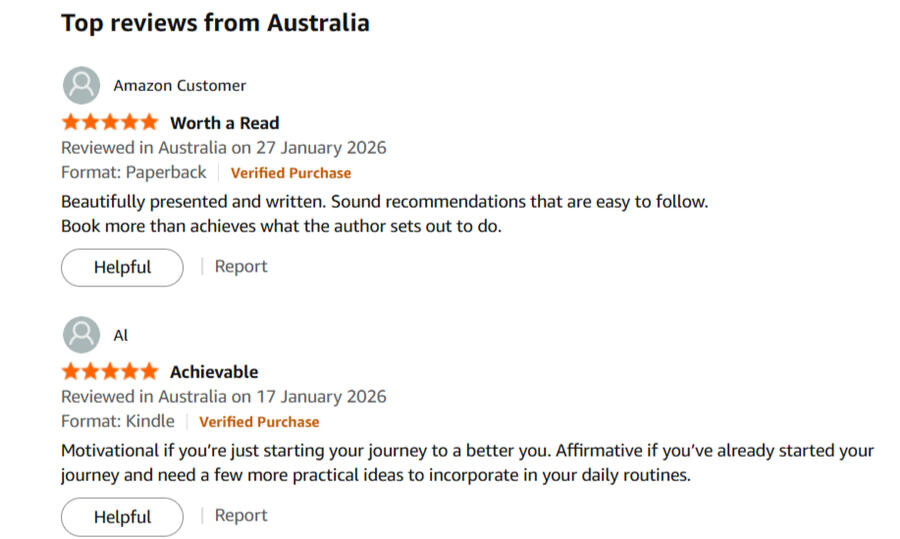Click the "Top reviews from Australia" heading
Viewport: 900px width, 539px height.
[215, 22]
